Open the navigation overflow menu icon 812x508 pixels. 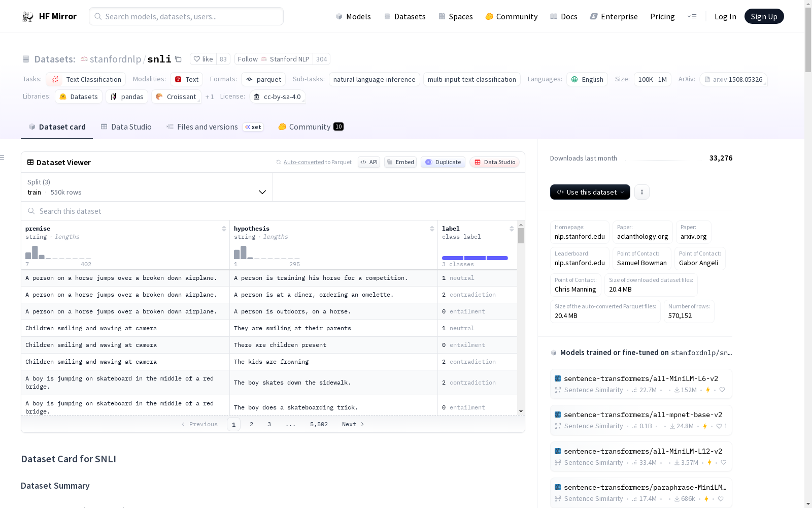coord(692,16)
